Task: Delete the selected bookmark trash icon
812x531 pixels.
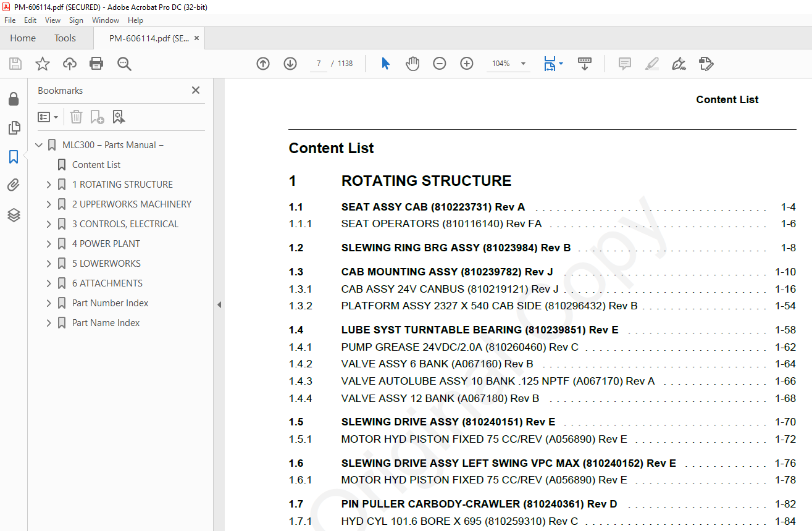Action: [x=76, y=117]
